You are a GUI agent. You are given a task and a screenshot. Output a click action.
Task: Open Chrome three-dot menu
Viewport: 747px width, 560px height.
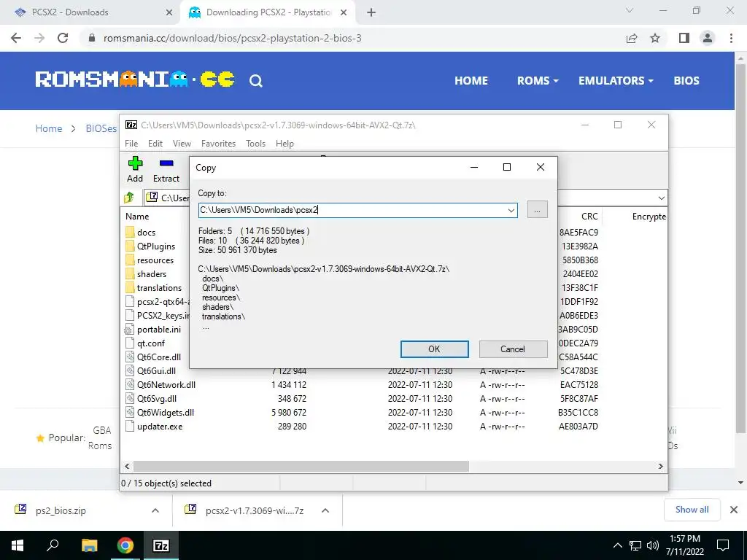(731, 38)
